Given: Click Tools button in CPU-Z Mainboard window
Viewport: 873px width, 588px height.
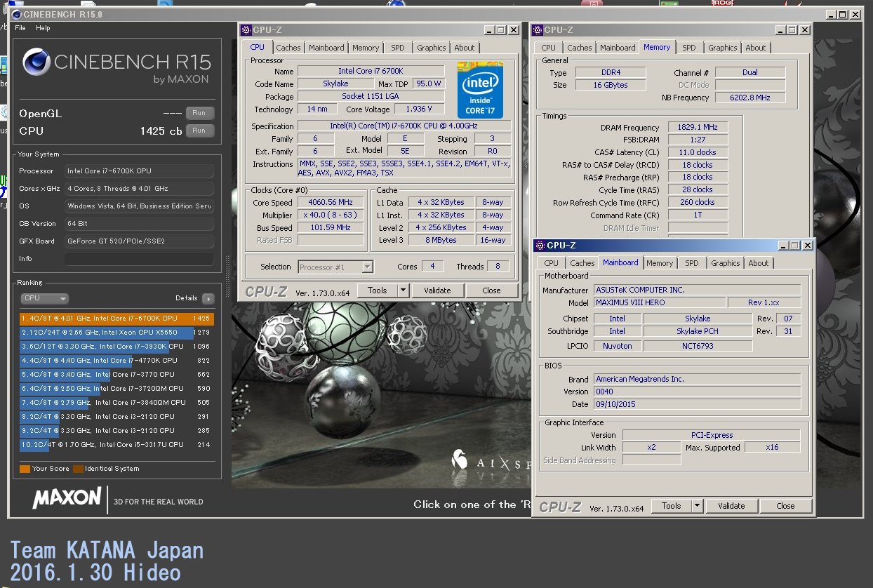Looking at the screenshot, I should point(672,506).
